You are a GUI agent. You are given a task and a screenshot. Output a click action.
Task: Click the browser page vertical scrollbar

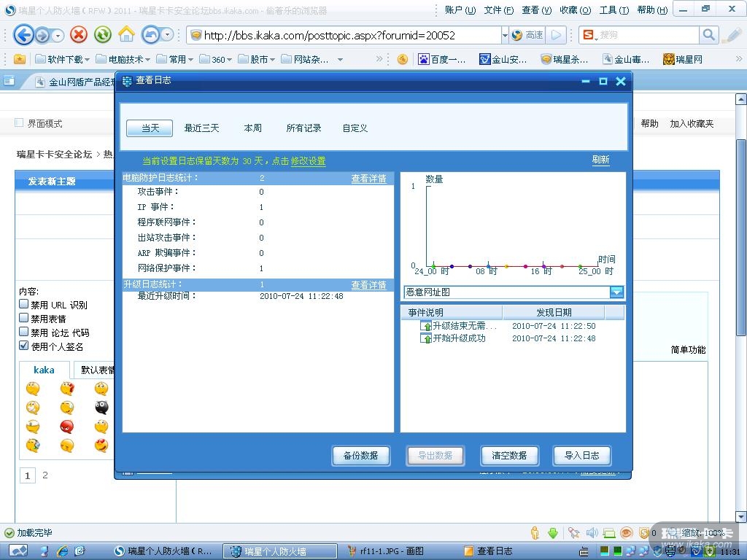pos(741,238)
